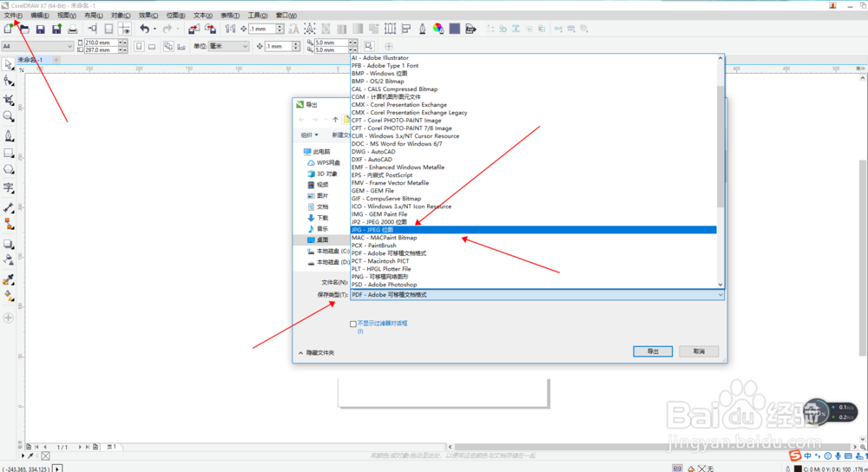Screen dimensions: 868x472
Task: Select the Connector tool
Action: (x=9, y=224)
